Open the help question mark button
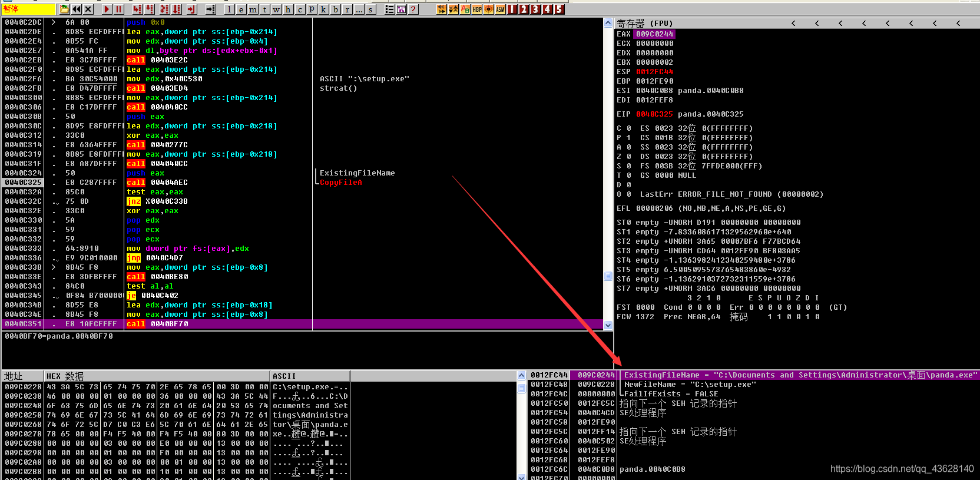Screen dimensions: 980x480 coord(413,9)
